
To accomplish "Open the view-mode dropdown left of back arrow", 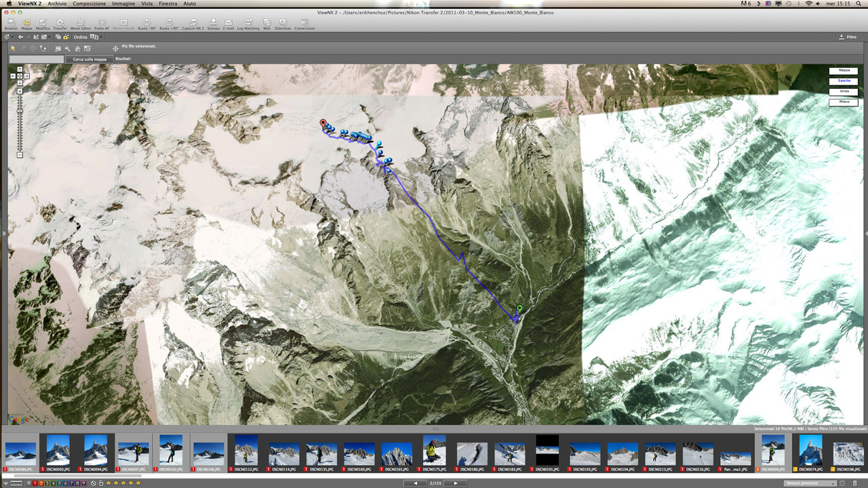I will 8,37.
